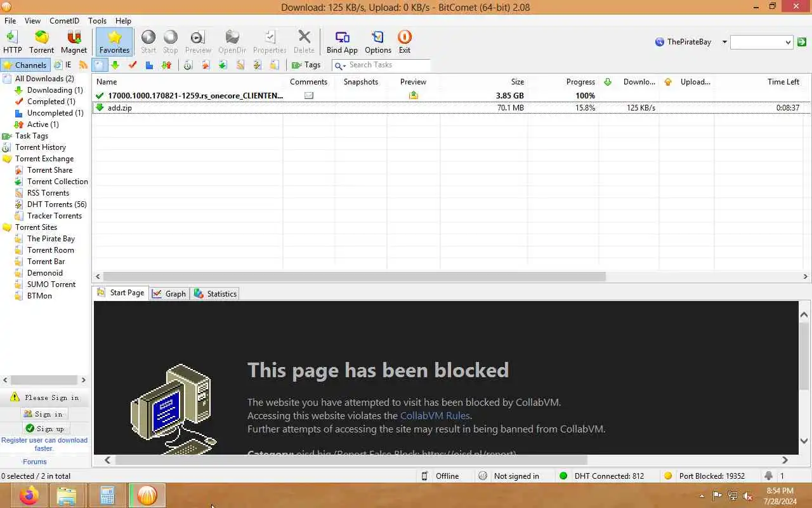Open Options from the toolbar
This screenshot has width=812, height=508.
click(378, 42)
